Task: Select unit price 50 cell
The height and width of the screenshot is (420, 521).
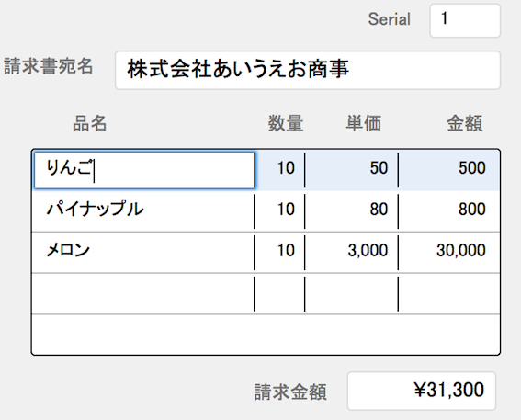Action: [x=351, y=170]
